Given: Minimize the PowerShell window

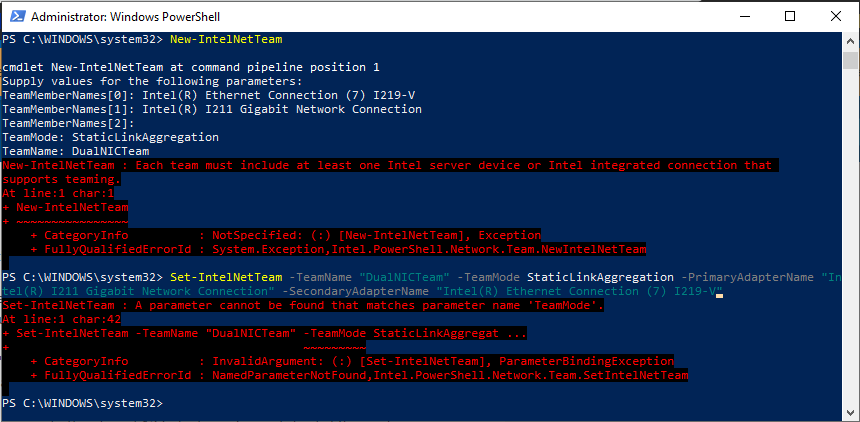Looking at the screenshot, I should (745, 16).
